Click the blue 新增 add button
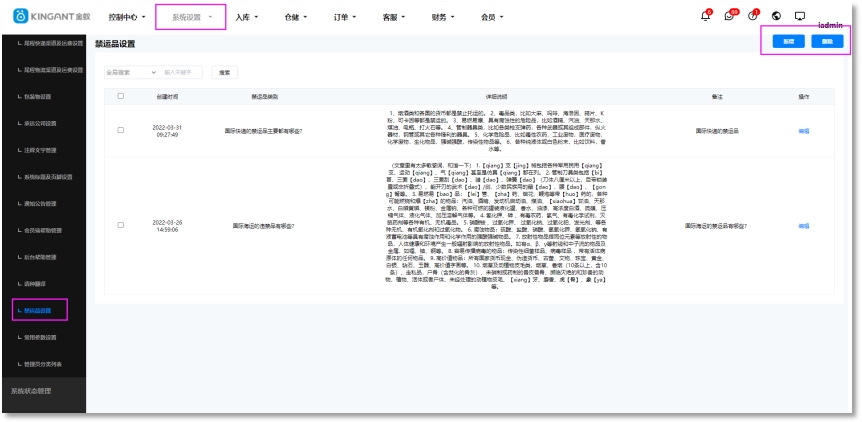The width and height of the screenshot is (862, 422). coord(788,41)
